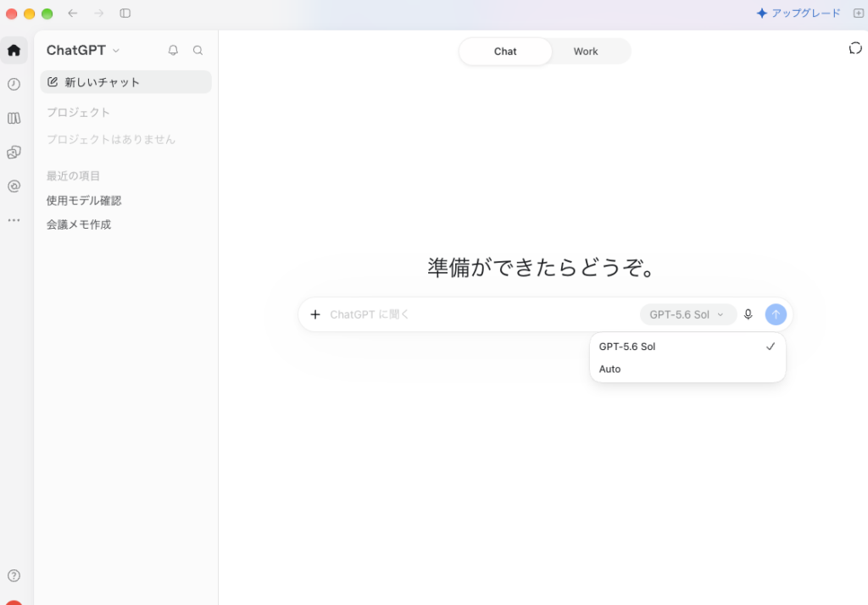Screen dimensions: 868x605
Task: Click the search magnifier icon in sidebar
Action: click(x=198, y=50)
